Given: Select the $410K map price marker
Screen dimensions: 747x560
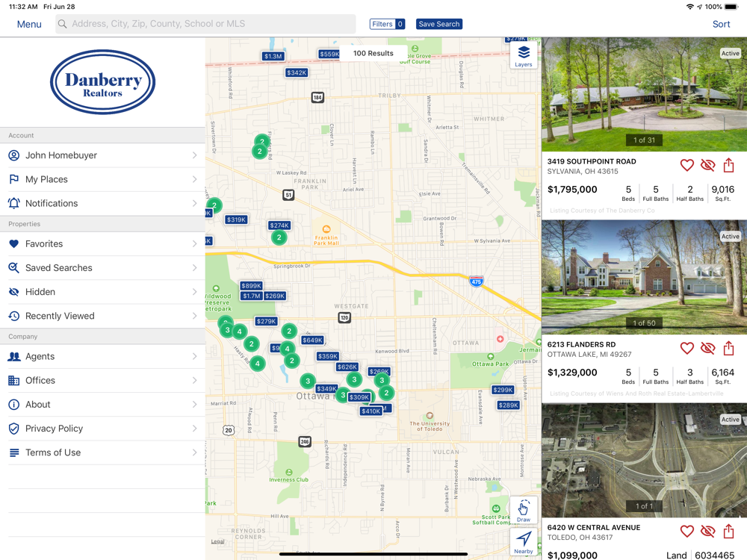Looking at the screenshot, I should (371, 411).
